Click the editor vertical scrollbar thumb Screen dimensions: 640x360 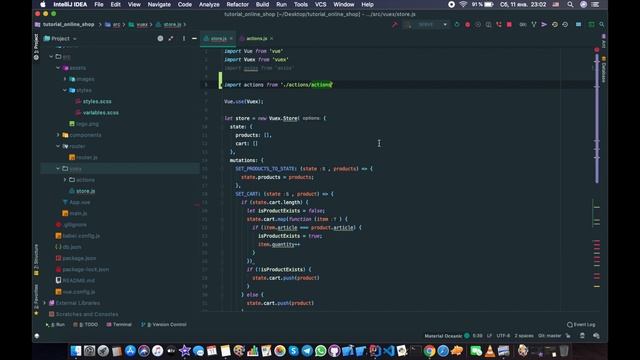coord(597,118)
